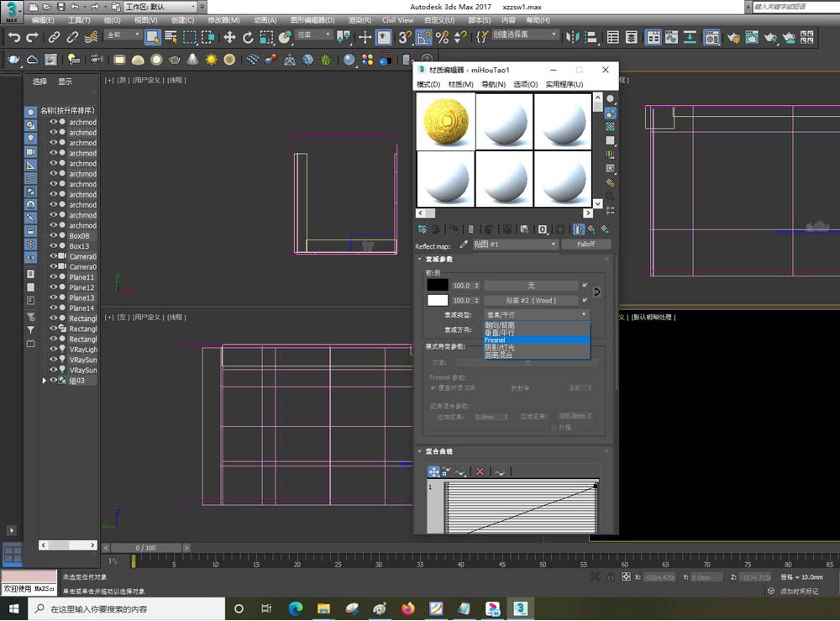Toggle visibility of Plane11 in scene list

(54, 277)
